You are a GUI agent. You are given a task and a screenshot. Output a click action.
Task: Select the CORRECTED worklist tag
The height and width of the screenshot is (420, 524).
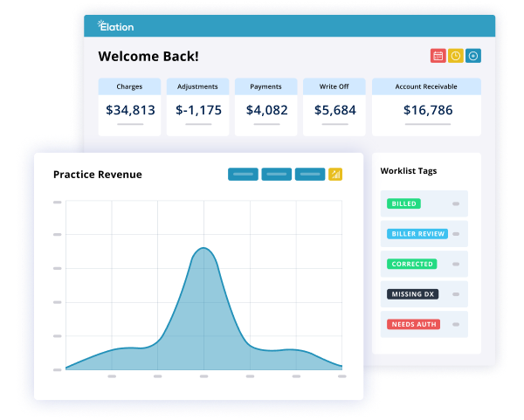click(411, 264)
